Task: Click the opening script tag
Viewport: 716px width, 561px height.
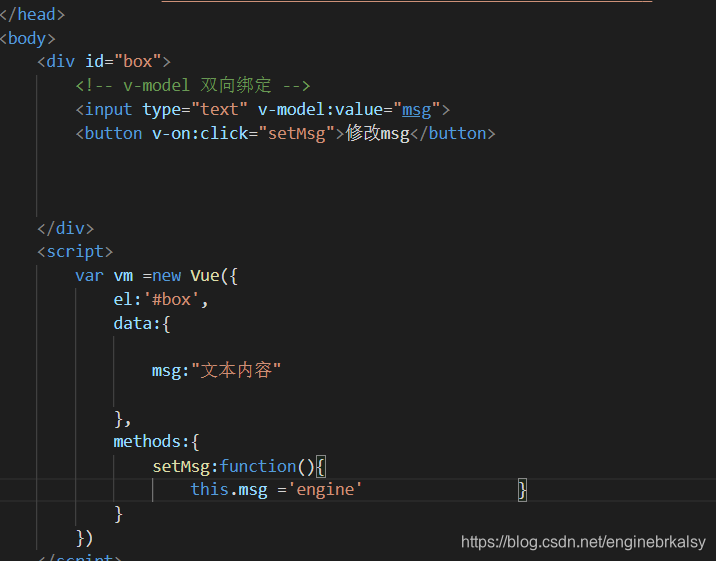Action: [75, 252]
